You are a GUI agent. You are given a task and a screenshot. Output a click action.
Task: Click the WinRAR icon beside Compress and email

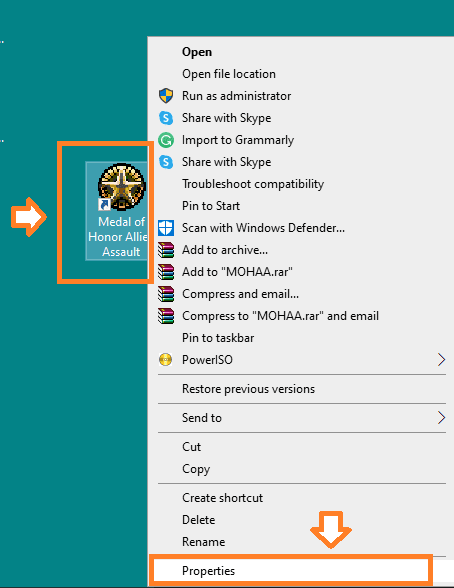point(166,294)
